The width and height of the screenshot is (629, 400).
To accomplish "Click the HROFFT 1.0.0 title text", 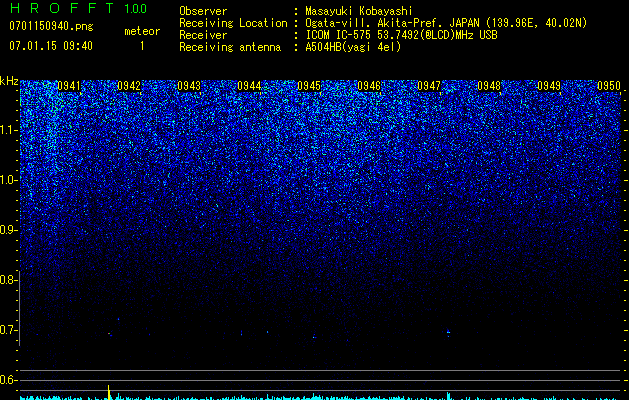I will tap(78, 8).
